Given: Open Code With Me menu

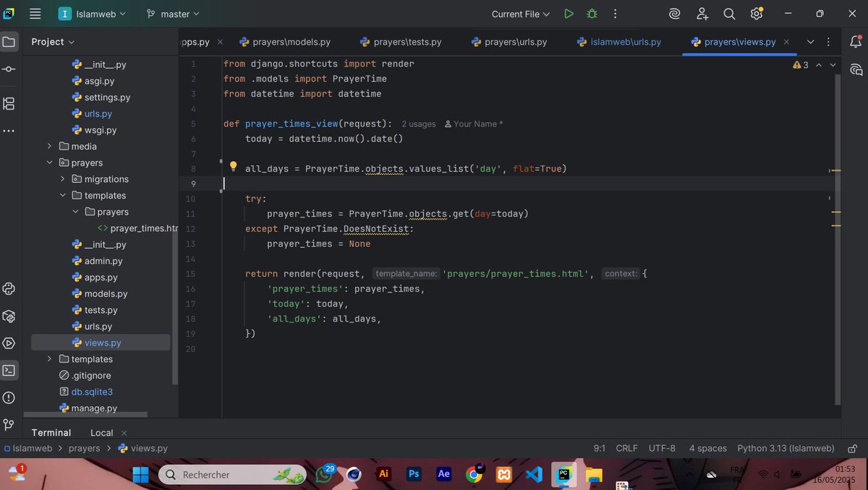Looking at the screenshot, I should click(702, 14).
